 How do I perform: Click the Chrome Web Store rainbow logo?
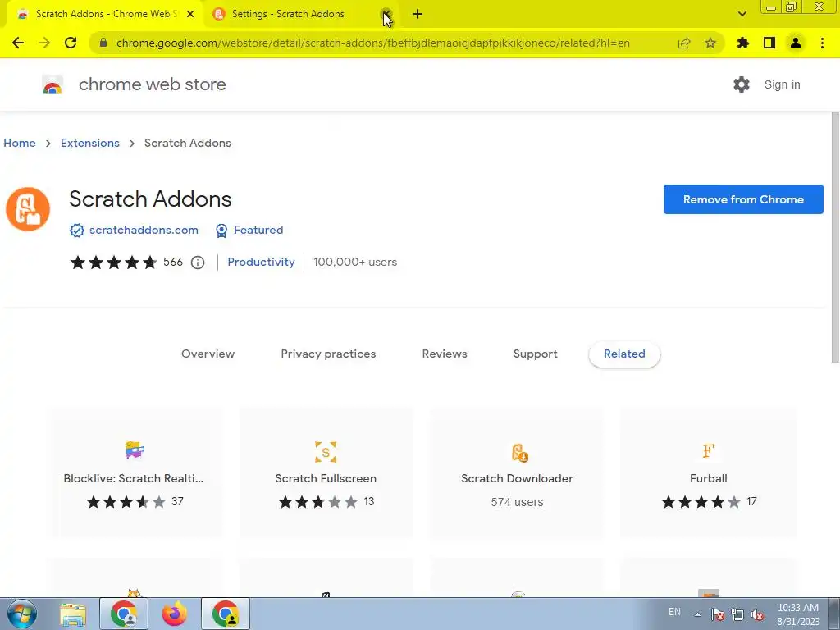tap(52, 84)
